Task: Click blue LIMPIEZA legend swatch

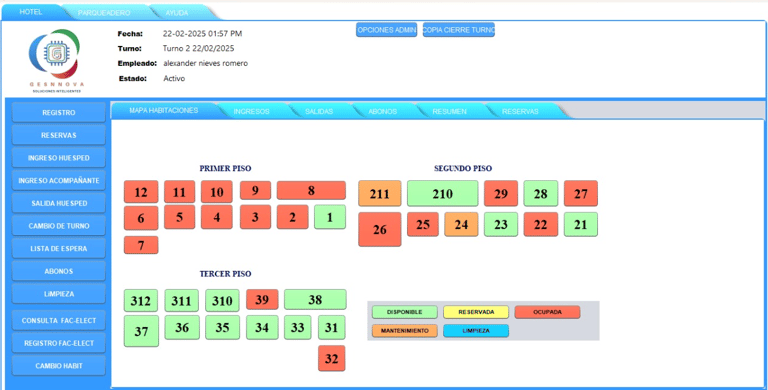Action: tap(476, 331)
